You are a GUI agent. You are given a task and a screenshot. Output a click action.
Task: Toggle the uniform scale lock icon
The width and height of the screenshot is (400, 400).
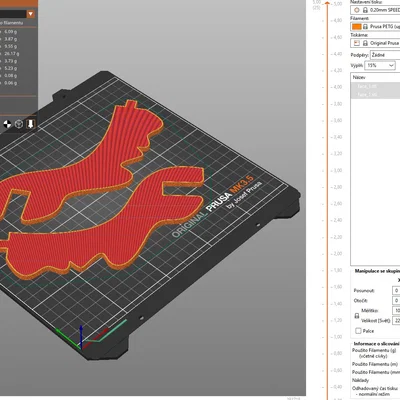pyautogui.click(x=357, y=316)
